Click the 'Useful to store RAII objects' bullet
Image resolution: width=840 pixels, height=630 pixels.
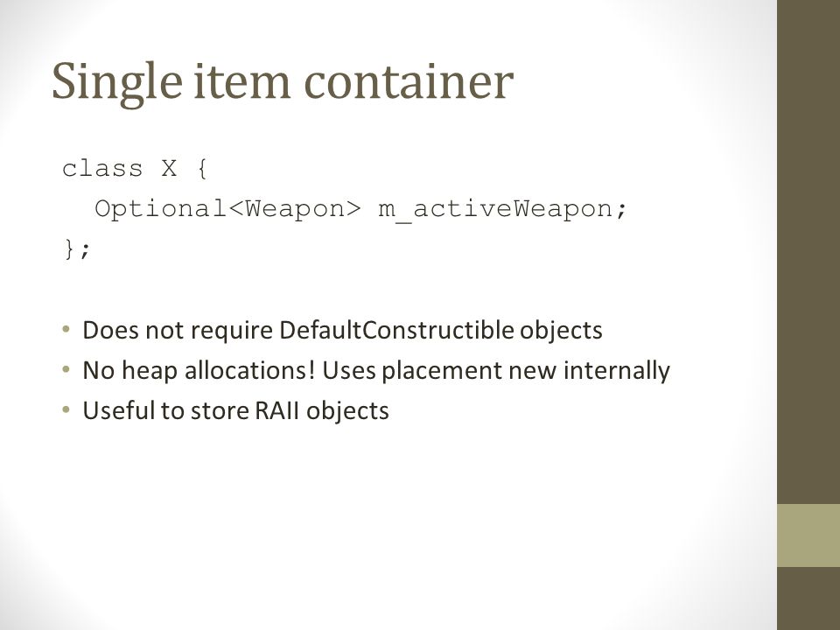235,411
